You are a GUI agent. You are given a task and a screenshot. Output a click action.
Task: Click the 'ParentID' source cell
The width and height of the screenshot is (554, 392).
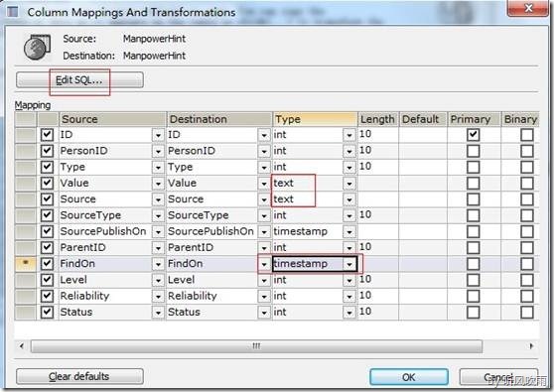[x=105, y=247]
